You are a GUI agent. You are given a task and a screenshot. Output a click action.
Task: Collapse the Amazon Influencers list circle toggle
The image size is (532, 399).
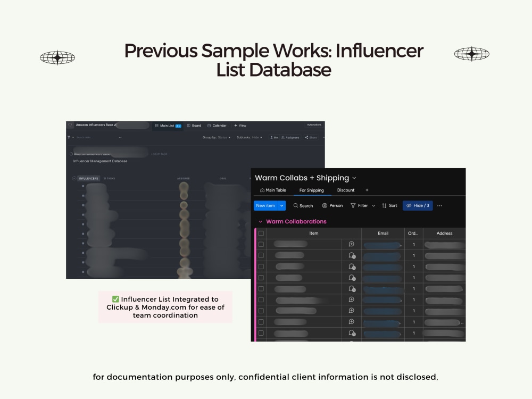(71, 154)
